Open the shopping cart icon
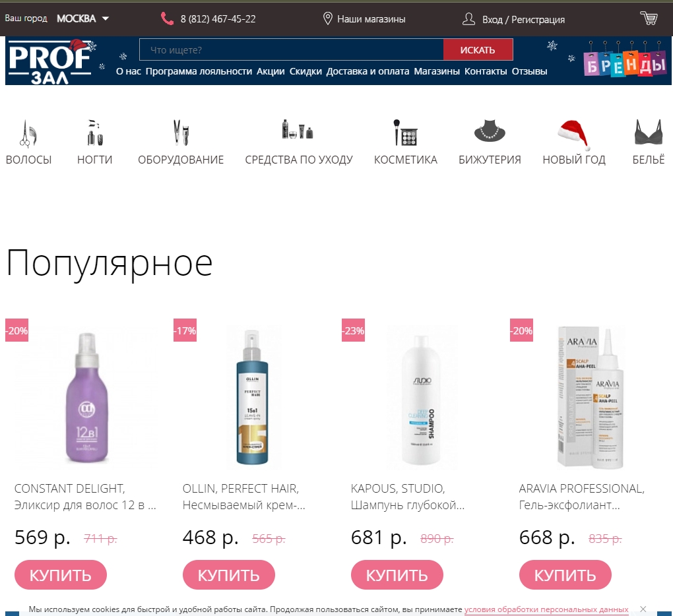 pyautogui.click(x=649, y=18)
